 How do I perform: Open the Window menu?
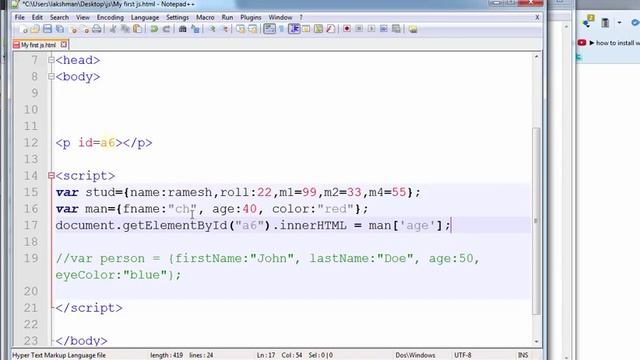280,18
